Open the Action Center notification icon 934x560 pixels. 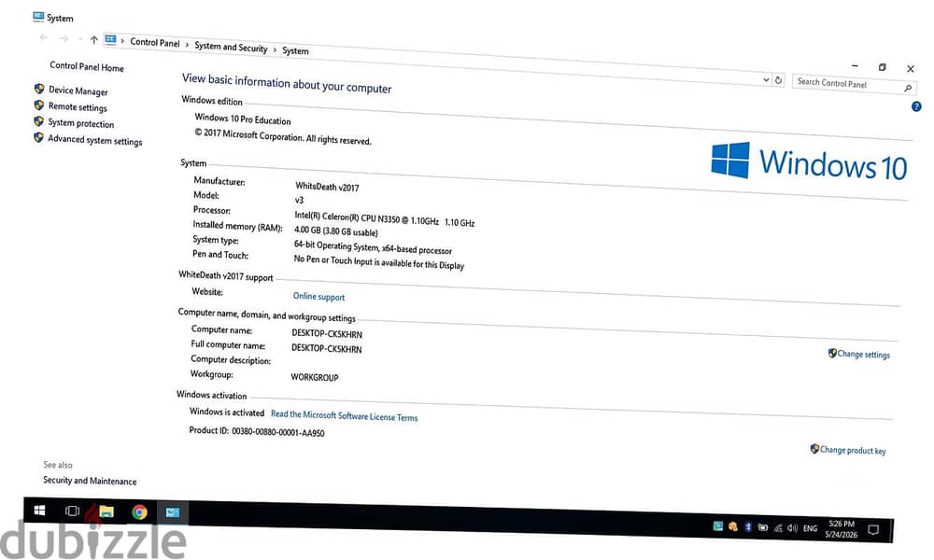point(873,529)
